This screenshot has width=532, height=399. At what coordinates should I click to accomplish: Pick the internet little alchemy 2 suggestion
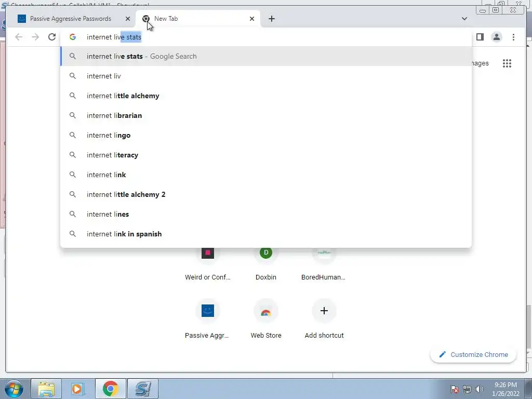[266, 194]
